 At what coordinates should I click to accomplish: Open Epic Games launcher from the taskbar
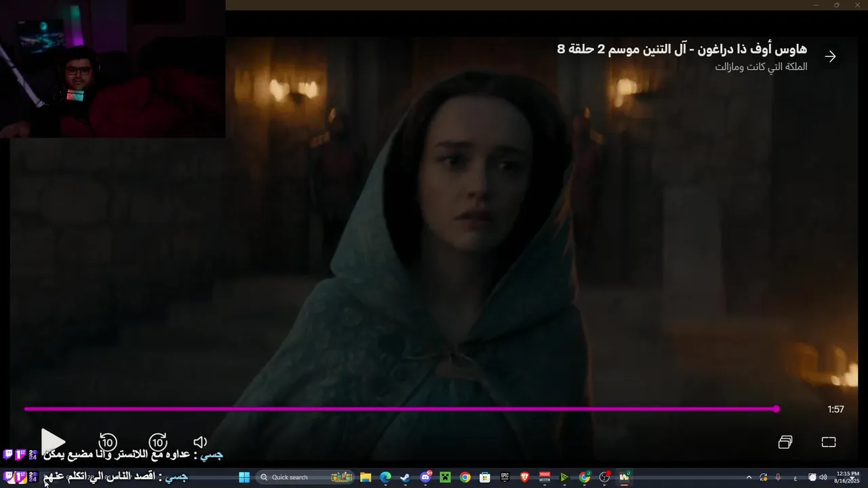click(x=505, y=477)
